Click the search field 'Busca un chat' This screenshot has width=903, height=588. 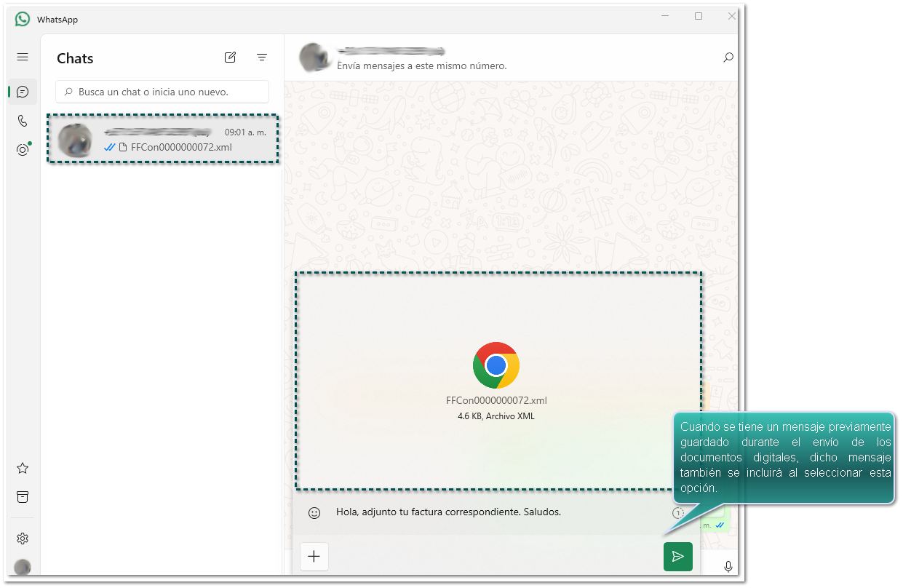pos(162,92)
